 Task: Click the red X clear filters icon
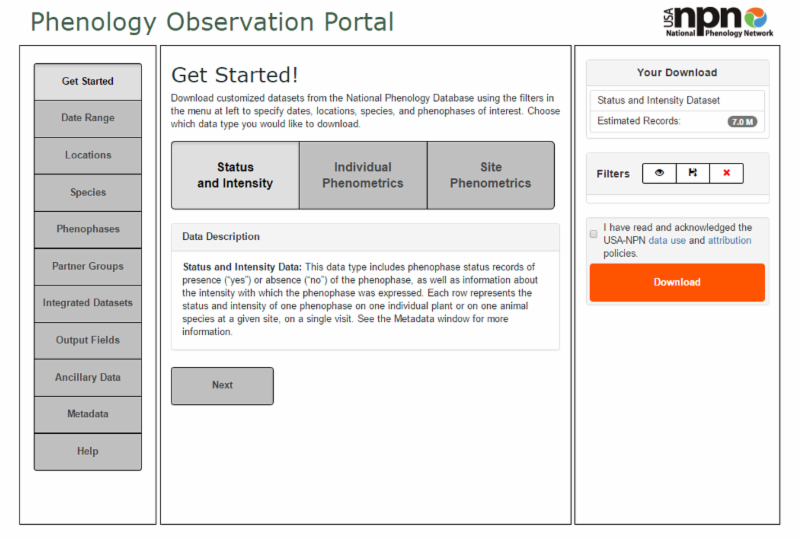click(x=727, y=173)
